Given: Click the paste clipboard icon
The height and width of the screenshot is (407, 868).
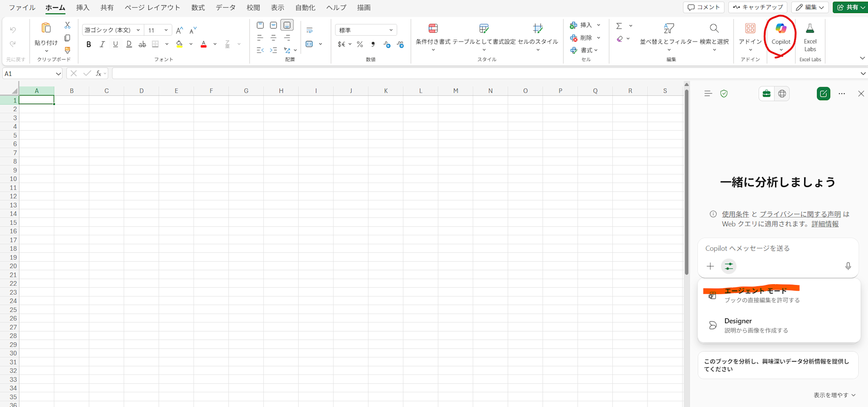Looking at the screenshot, I should pos(46,29).
